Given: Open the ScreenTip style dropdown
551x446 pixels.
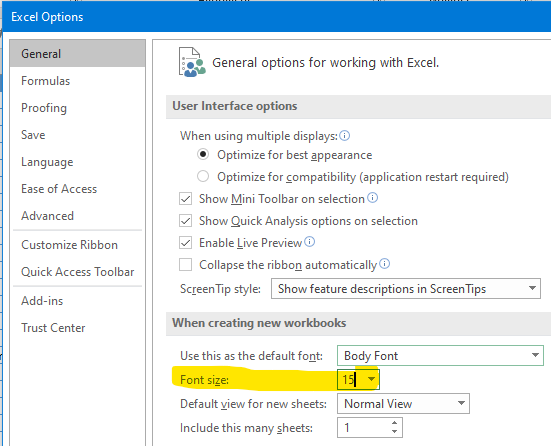Looking at the screenshot, I should point(406,289).
